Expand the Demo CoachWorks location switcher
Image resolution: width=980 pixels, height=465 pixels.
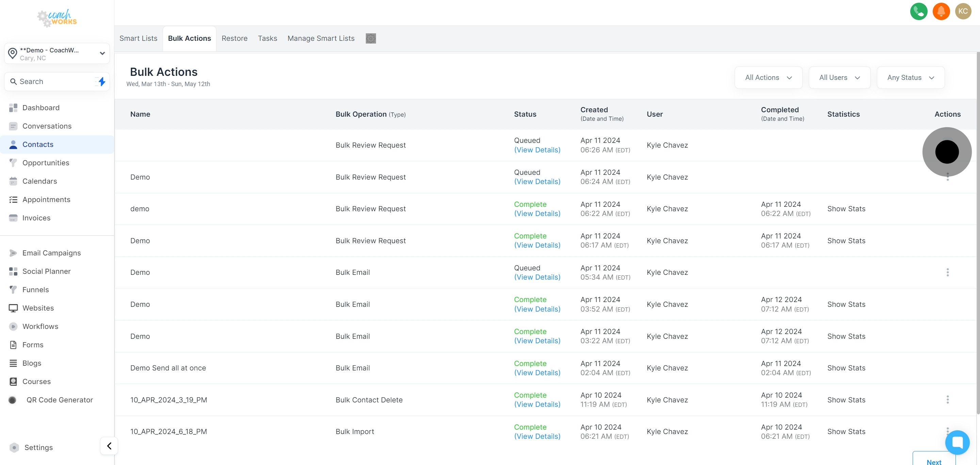(x=57, y=54)
